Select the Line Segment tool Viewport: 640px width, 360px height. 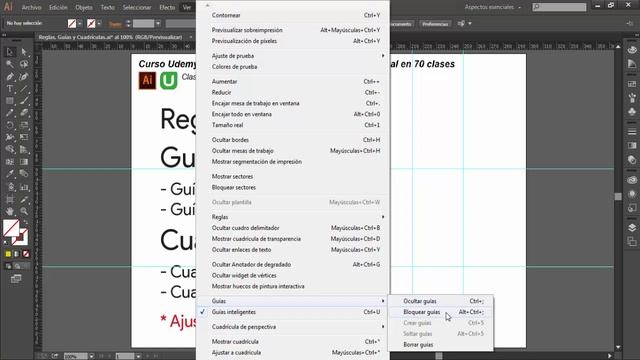(x=24, y=89)
